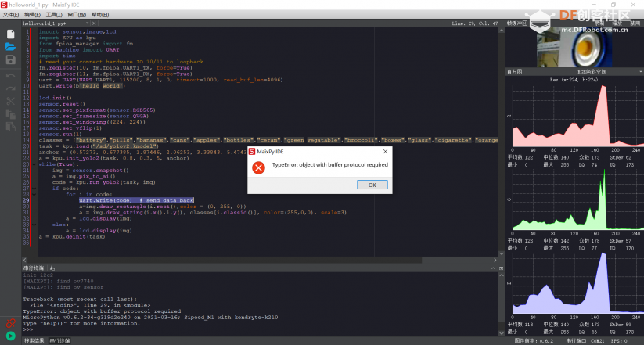Screen dimensions: 644x345
Task: Redo the edit with the sidebar arrow
Action: tap(11, 88)
